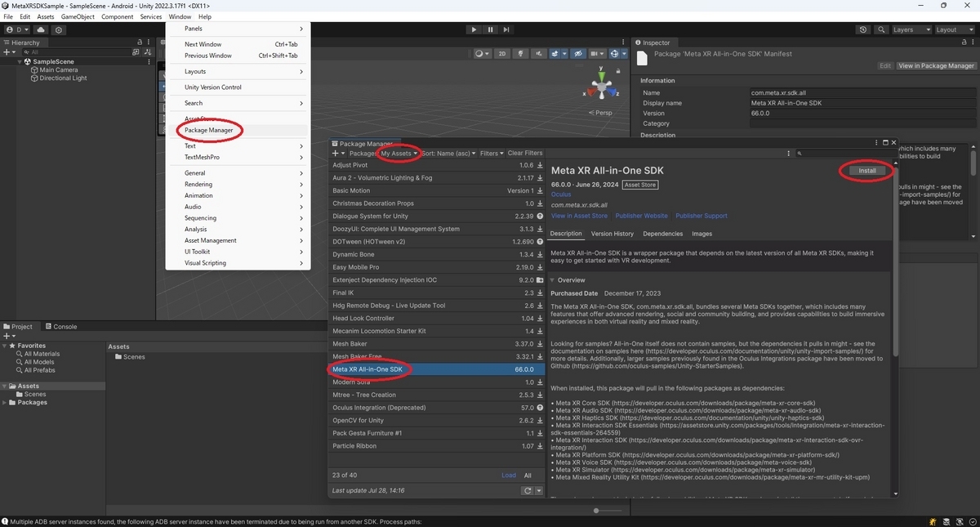Open the Layers dropdown
Viewport: 980px width, 527px height.
point(911,29)
